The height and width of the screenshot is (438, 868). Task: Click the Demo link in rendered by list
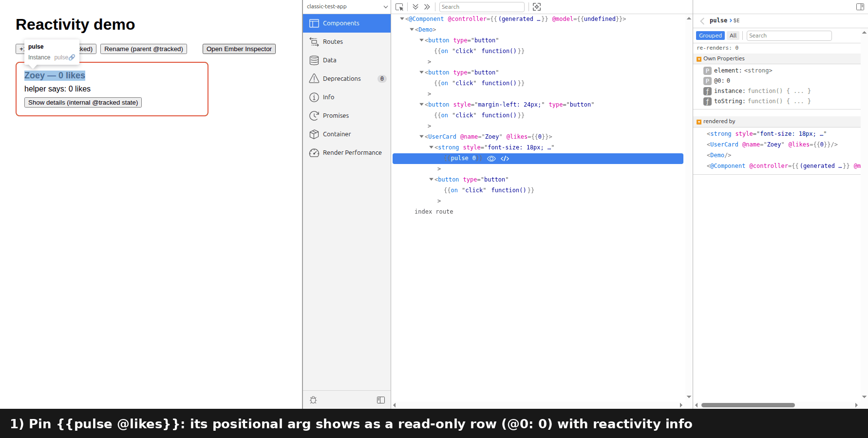719,155
